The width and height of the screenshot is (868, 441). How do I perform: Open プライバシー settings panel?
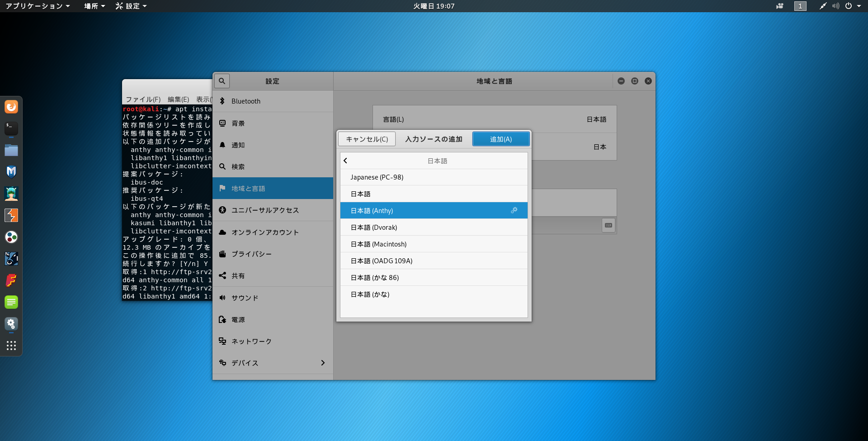[x=273, y=254]
